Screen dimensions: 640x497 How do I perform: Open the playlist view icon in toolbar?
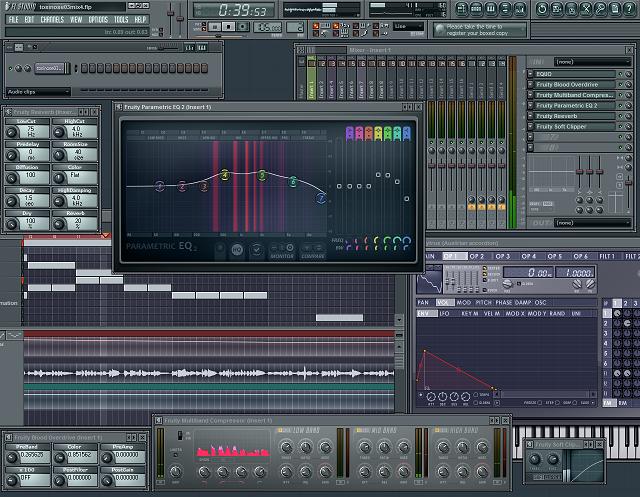coord(461,9)
